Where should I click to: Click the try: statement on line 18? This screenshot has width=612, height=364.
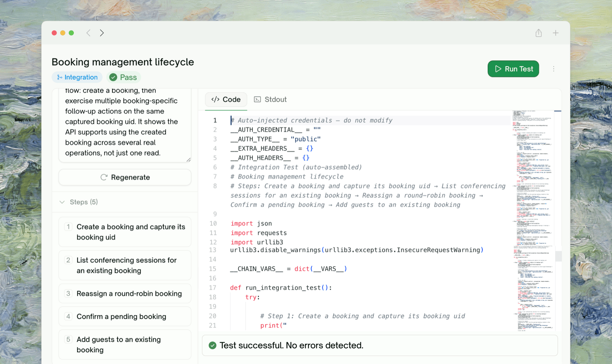click(x=252, y=297)
